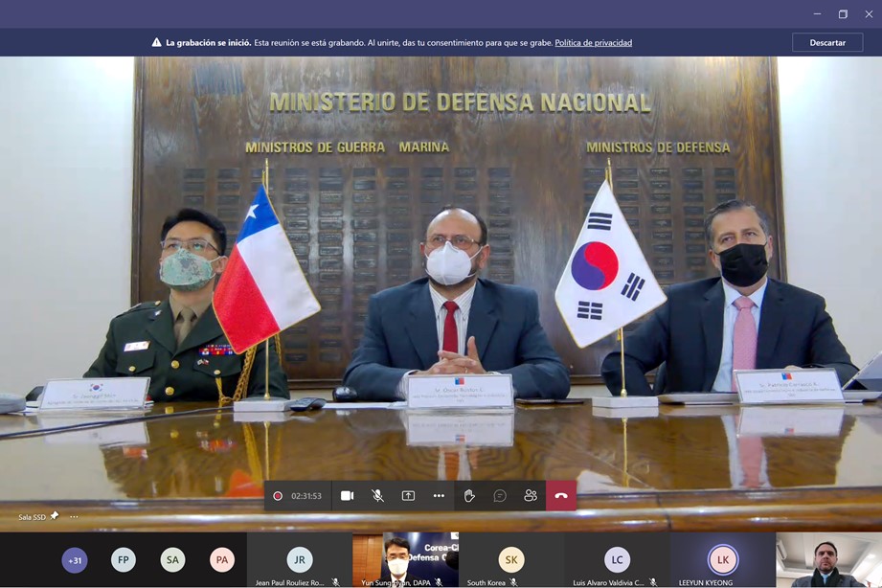The image size is (882, 588).
Task: Raise your hand in the meeting
Action: click(469, 496)
